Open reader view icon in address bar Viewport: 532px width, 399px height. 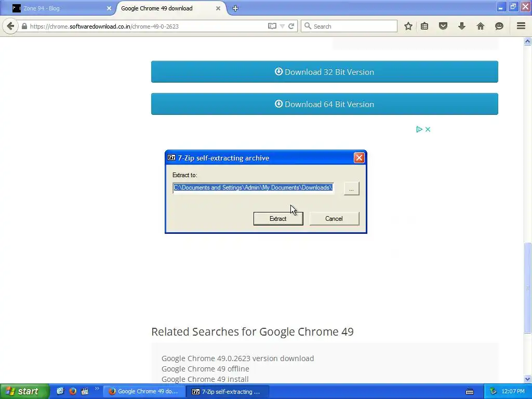tap(272, 26)
